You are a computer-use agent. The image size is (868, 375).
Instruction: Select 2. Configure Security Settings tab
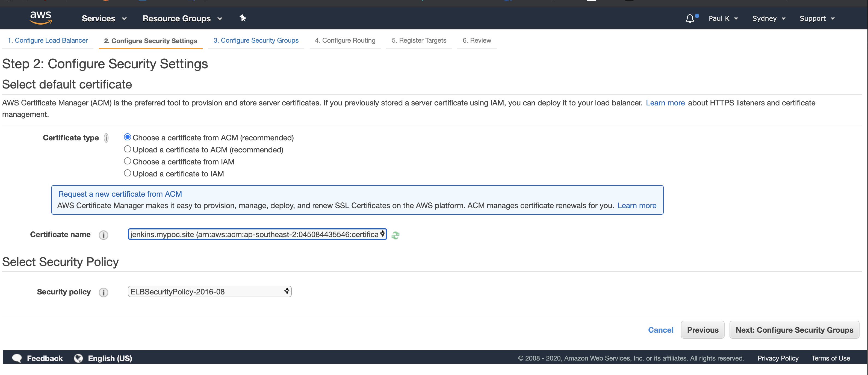click(150, 41)
